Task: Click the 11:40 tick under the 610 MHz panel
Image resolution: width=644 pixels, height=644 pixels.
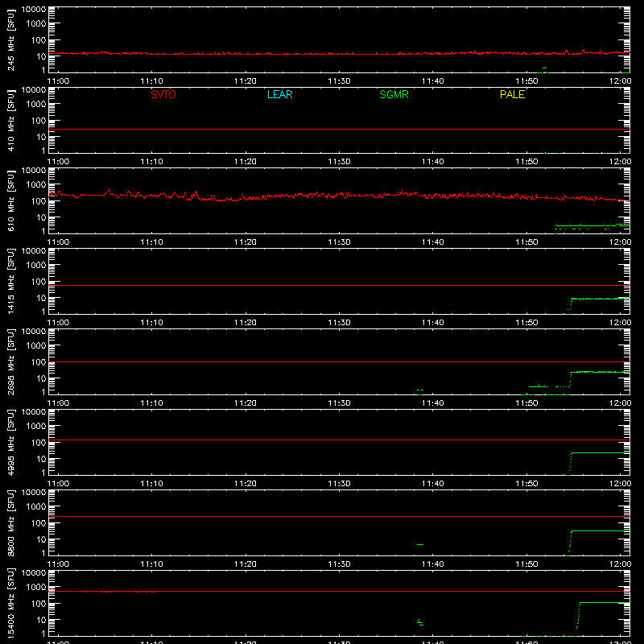Action: pos(433,242)
